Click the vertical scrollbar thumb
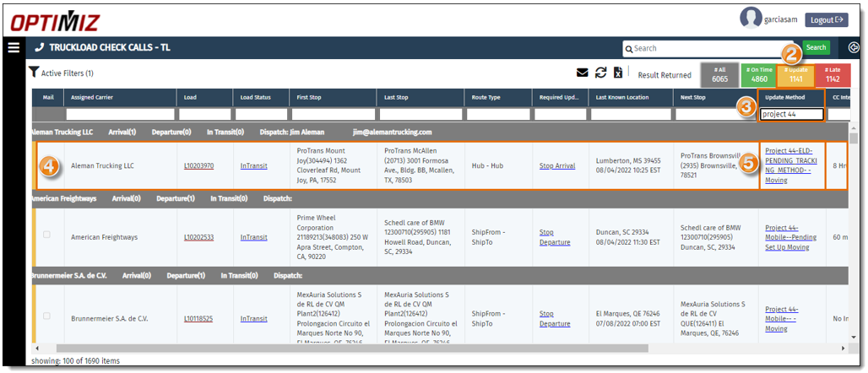 coord(854,138)
